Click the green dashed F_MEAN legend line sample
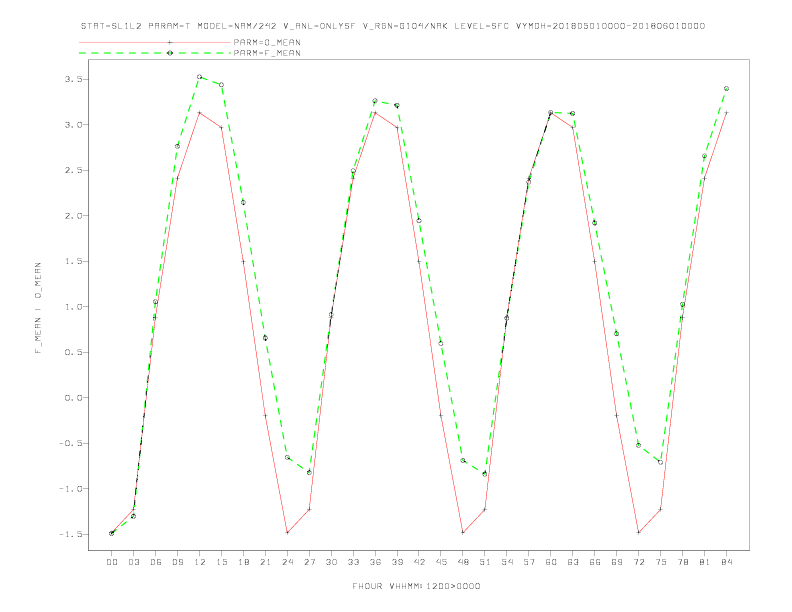792x612 pixels. pos(155,53)
